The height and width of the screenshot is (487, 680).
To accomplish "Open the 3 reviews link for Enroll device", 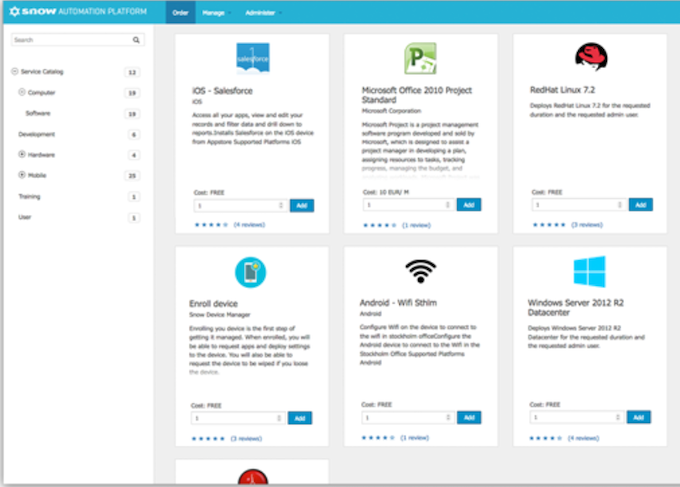I will click(x=246, y=438).
